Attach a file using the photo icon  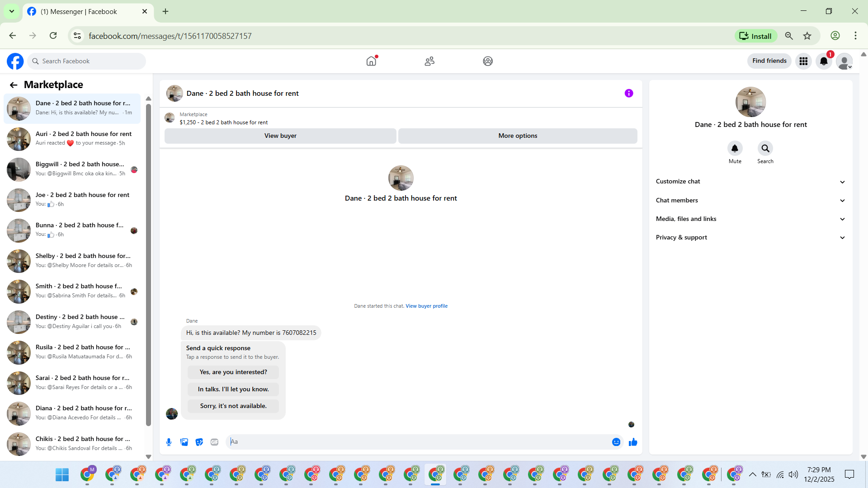(184, 442)
